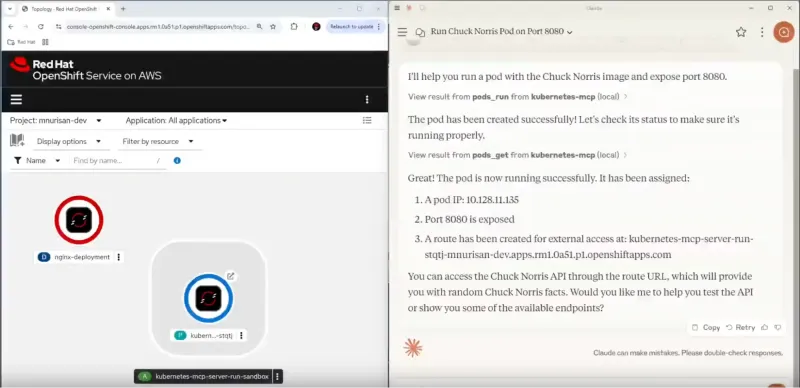Image resolution: width=800 pixels, height=388 pixels.
Task: Click the blue info icon beside search
Action: pyautogui.click(x=177, y=160)
